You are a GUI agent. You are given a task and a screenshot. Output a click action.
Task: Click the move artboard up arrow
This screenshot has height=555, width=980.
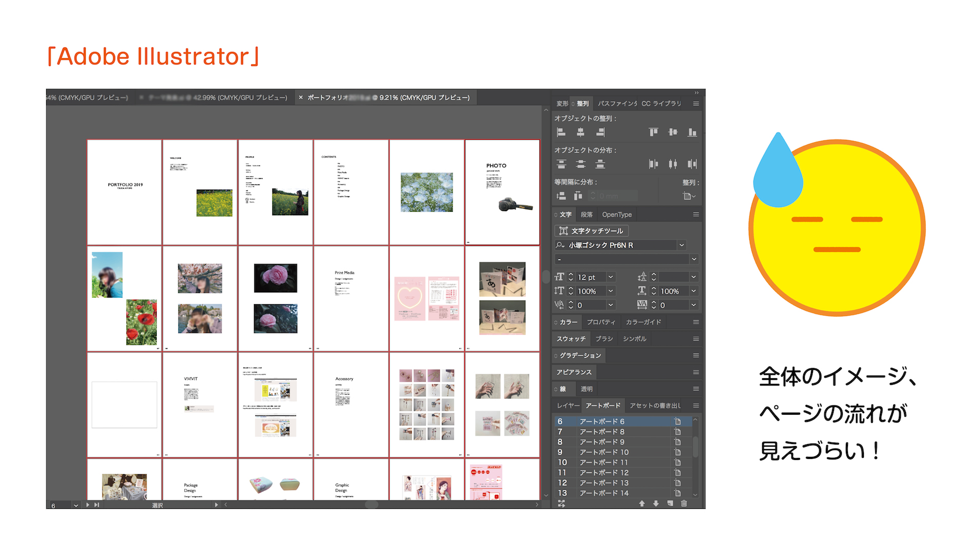[642, 504]
